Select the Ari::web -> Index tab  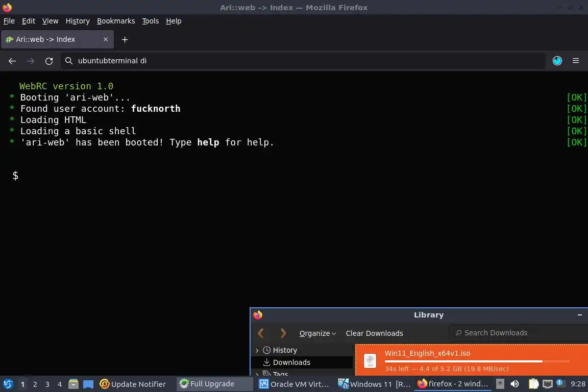(57, 39)
